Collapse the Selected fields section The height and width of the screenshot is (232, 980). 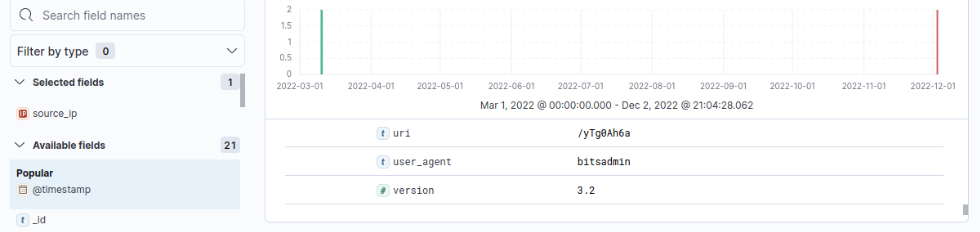(20, 82)
